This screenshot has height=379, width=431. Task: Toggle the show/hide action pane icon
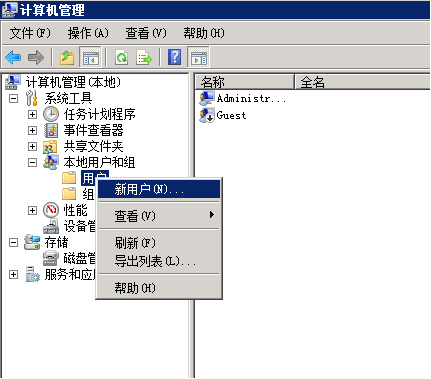(x=198, y=57)
